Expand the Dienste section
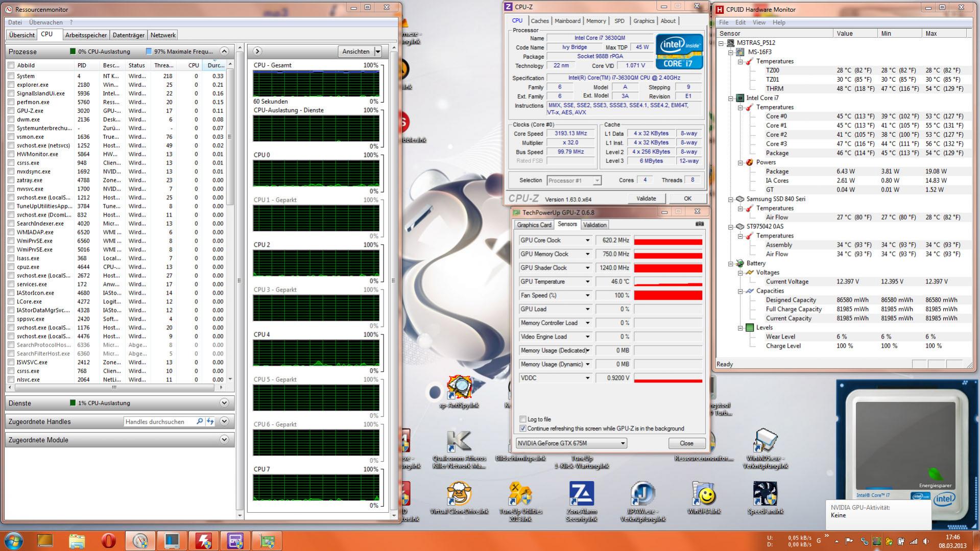The image size is (980, 551). (x=224, y=403)
